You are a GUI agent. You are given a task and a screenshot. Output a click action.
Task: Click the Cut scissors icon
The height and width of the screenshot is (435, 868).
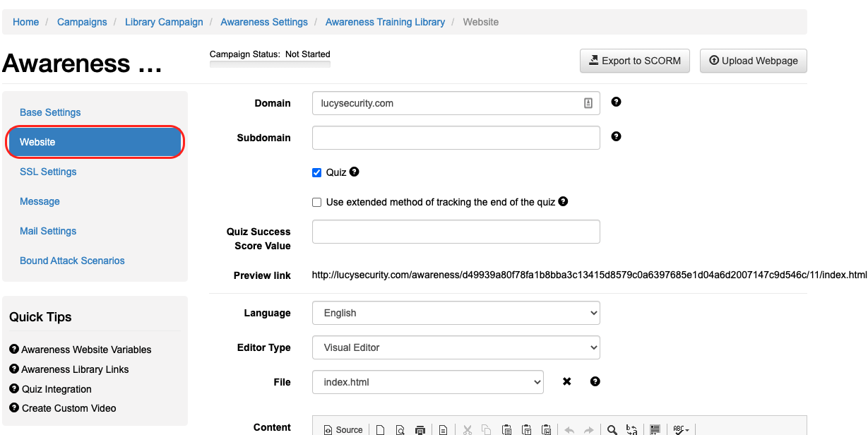467,429
